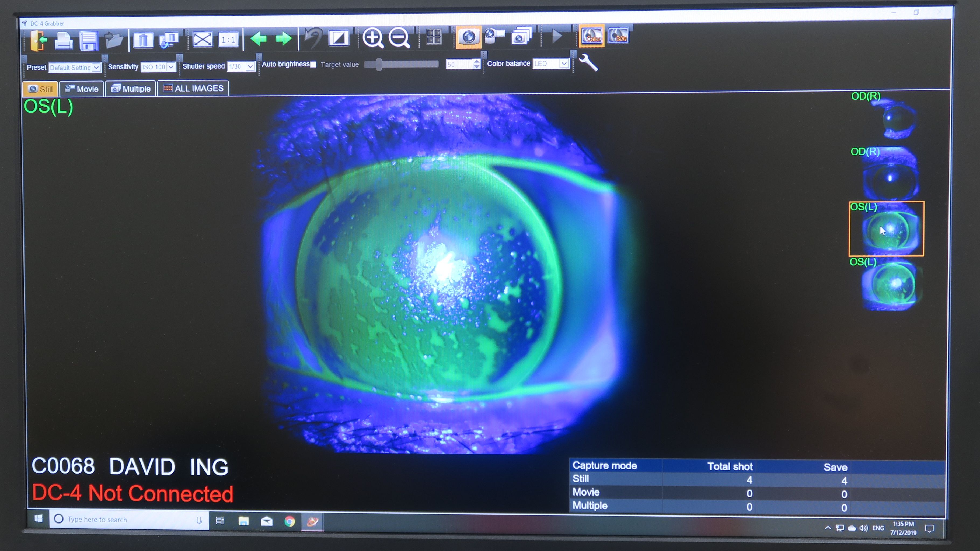The height and width of the screenshot is (551, 980).
Task: Switch to B/W image mode
Action: [618, 35]
